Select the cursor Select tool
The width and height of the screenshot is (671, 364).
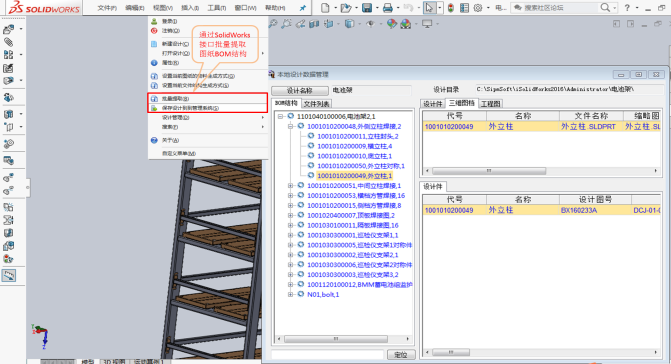pos(429,8)
